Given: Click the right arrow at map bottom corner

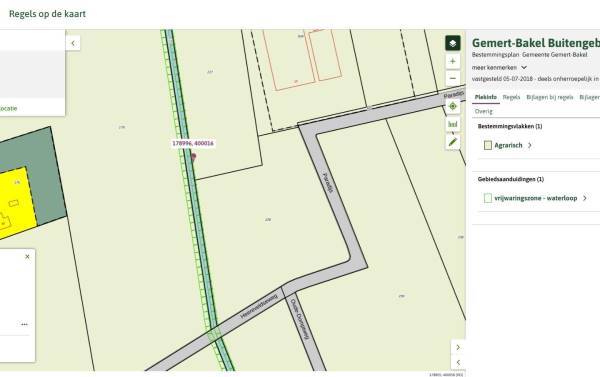Looking at the screenshot, I should 458,347.
